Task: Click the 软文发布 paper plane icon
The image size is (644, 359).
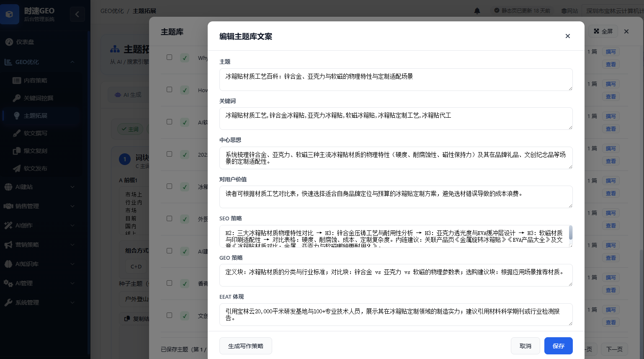Action: (17, 168)
